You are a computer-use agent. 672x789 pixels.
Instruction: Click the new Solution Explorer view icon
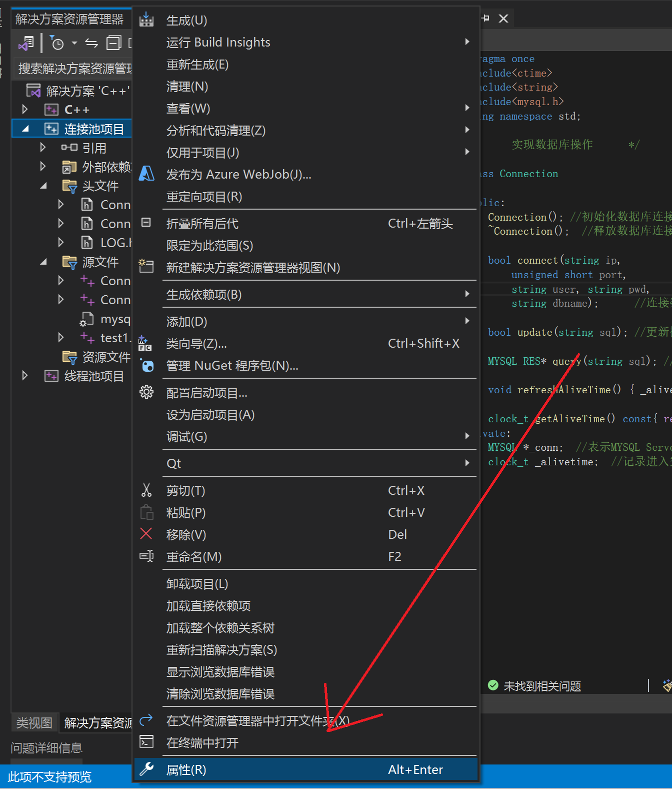(146, 266)
